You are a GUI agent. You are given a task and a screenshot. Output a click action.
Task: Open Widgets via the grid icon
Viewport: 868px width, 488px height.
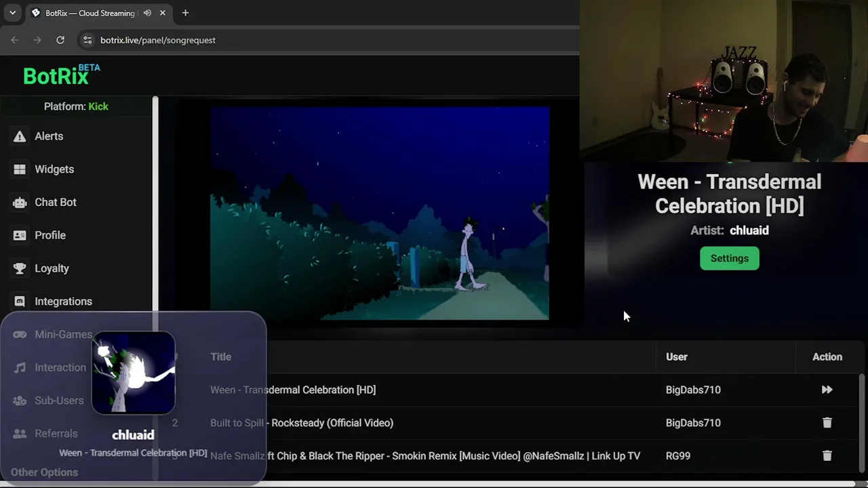click(x=20, y=169)
